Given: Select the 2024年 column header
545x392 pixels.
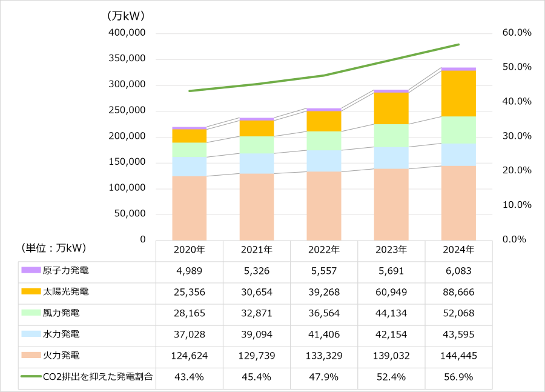Looking at the screenshot, I should coord(458,250).
